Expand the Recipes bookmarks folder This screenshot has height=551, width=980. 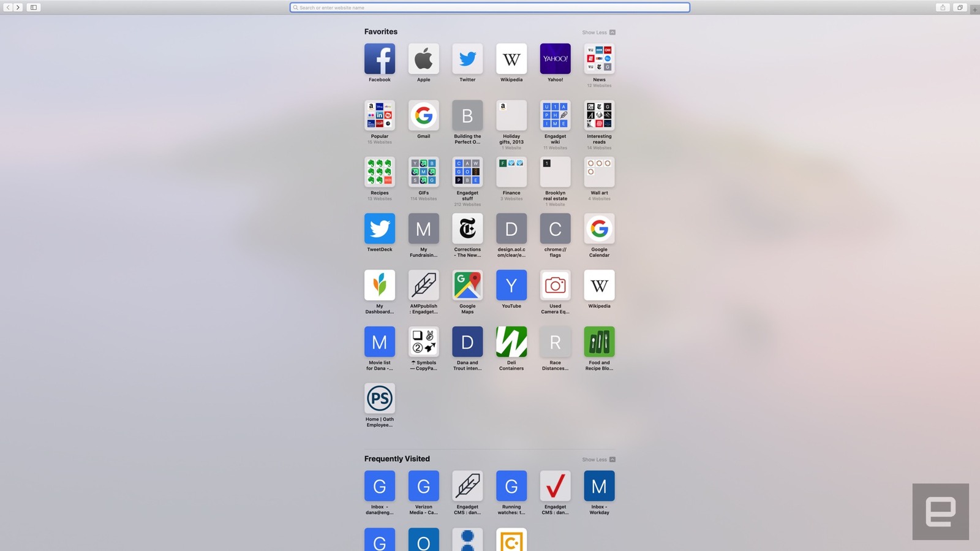tap(379, 172)
